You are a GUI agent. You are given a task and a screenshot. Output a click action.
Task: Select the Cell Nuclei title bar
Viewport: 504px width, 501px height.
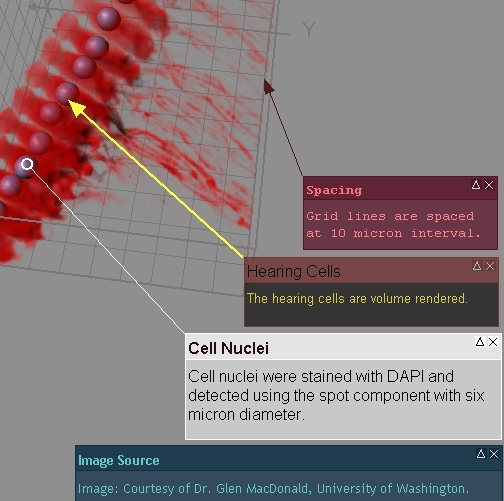point(343,347)
